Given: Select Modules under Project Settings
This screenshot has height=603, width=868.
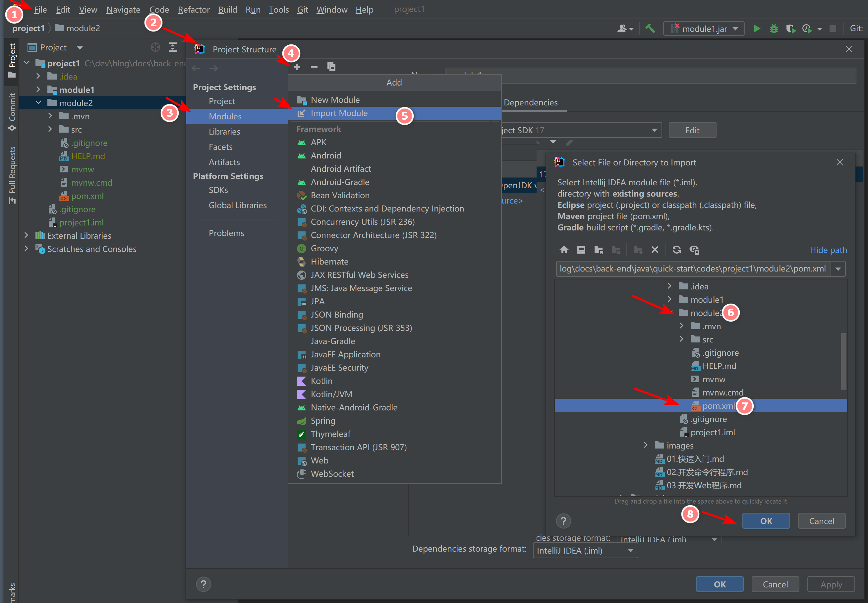Looking at the screenshot, I should coord(237,116).
